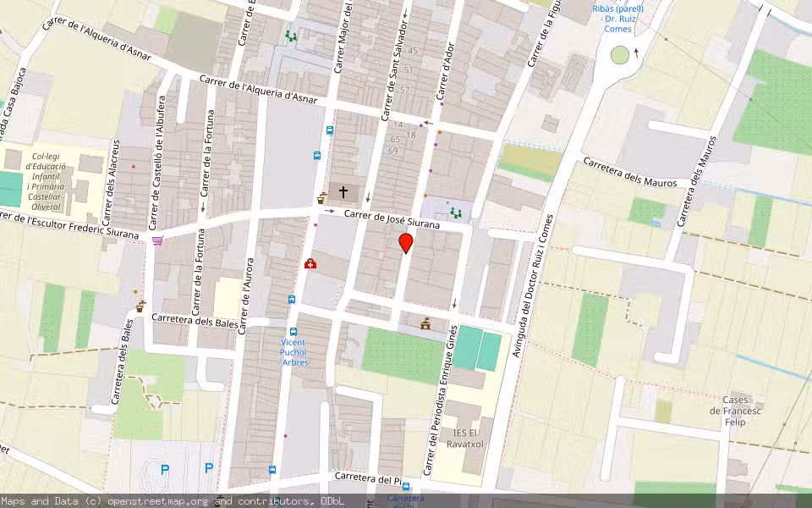This screenshot has width=812, height=508.
Task: Click the red location marker pin
Action: point(406,243)
